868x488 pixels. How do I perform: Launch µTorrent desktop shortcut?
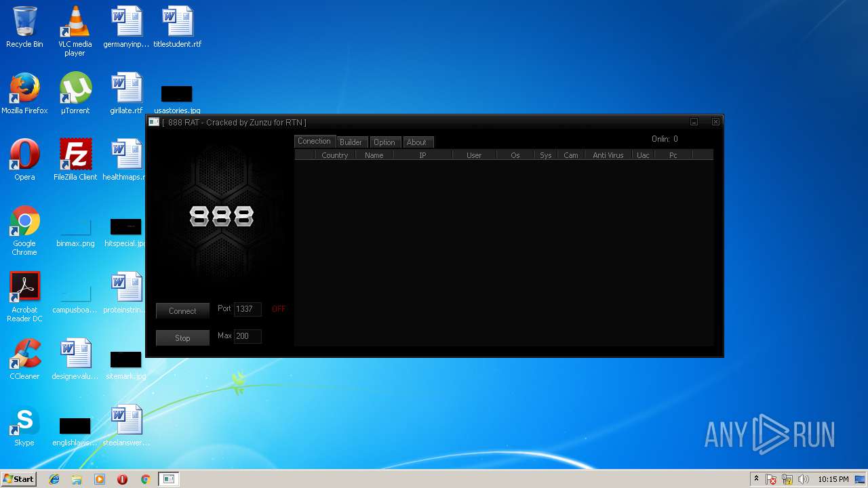[x=75, y=94]
